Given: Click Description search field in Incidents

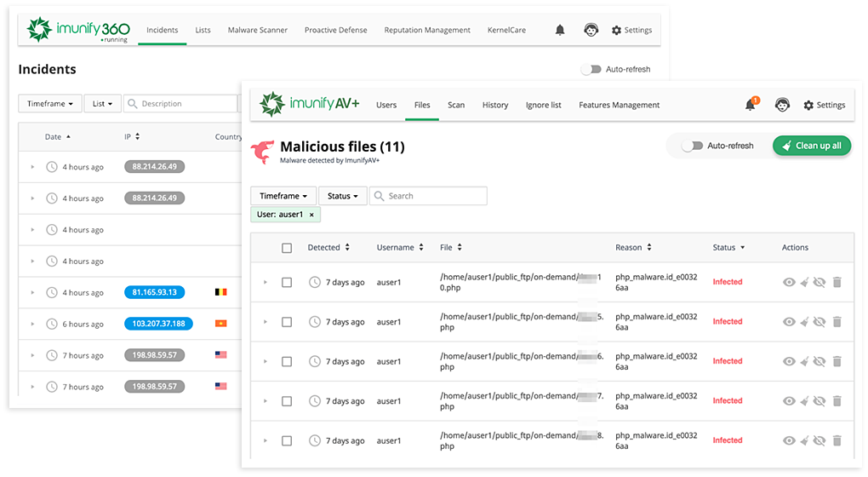Looking at the screenshot, I should coord(180,104).
